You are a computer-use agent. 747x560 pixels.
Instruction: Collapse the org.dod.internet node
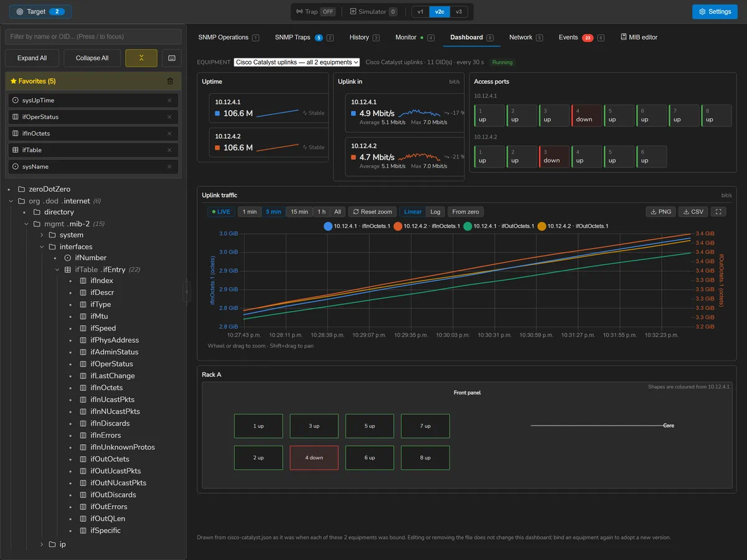(x=11, y=201)
